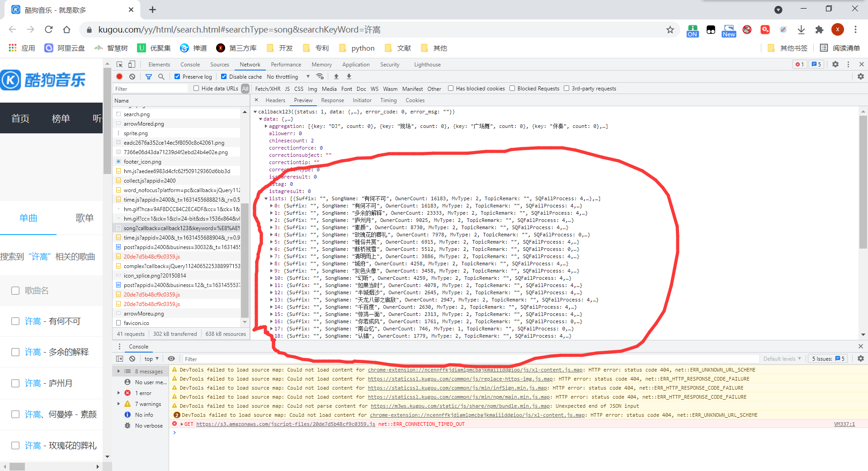The width and height of the screenshot is (868, 471).
Task: Expand list item 4 玫瑰花的葬礼
Action: 272,235
